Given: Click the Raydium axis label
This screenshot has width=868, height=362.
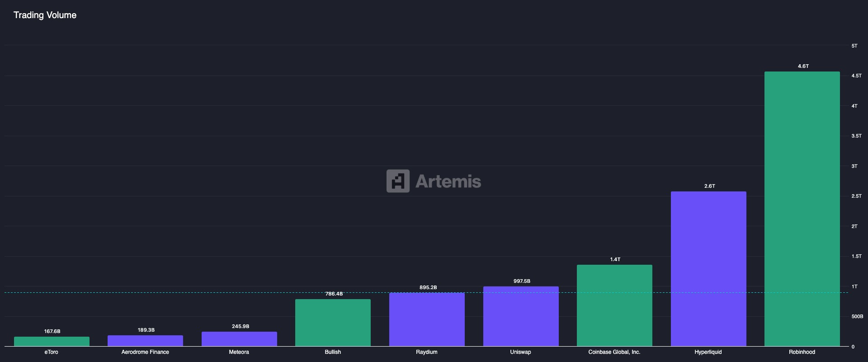Looking at the screenshot, I should tap(427, 352).
